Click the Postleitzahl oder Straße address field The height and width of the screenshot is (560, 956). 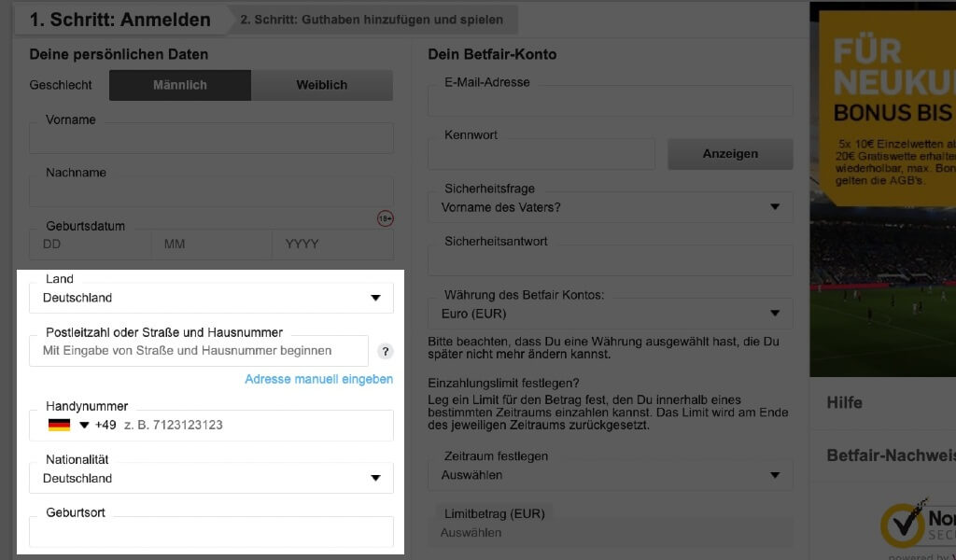pos(199,351)
